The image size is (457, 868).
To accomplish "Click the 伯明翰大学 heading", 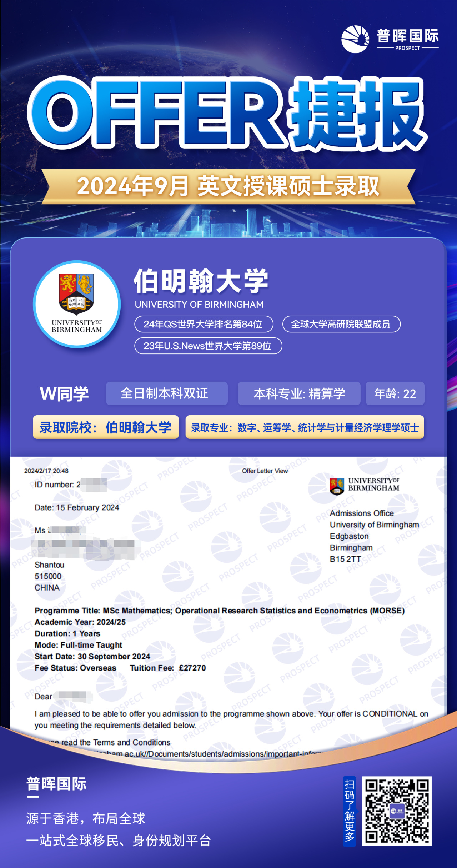I will (201, 281).
